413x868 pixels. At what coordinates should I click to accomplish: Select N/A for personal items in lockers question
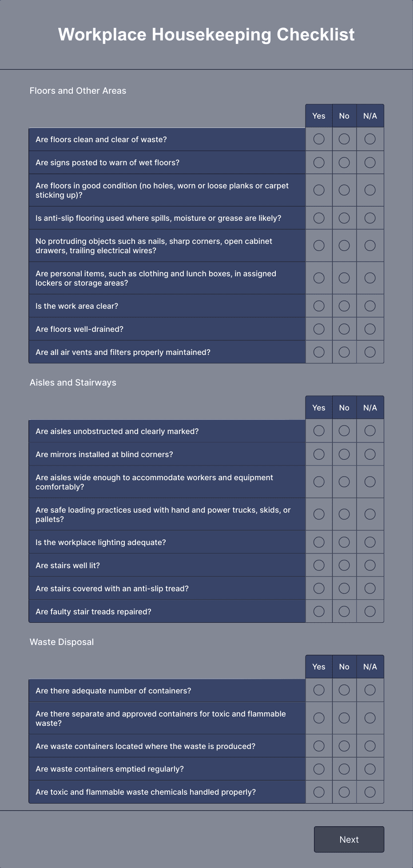pyautogui.click(x=370, y=278)
